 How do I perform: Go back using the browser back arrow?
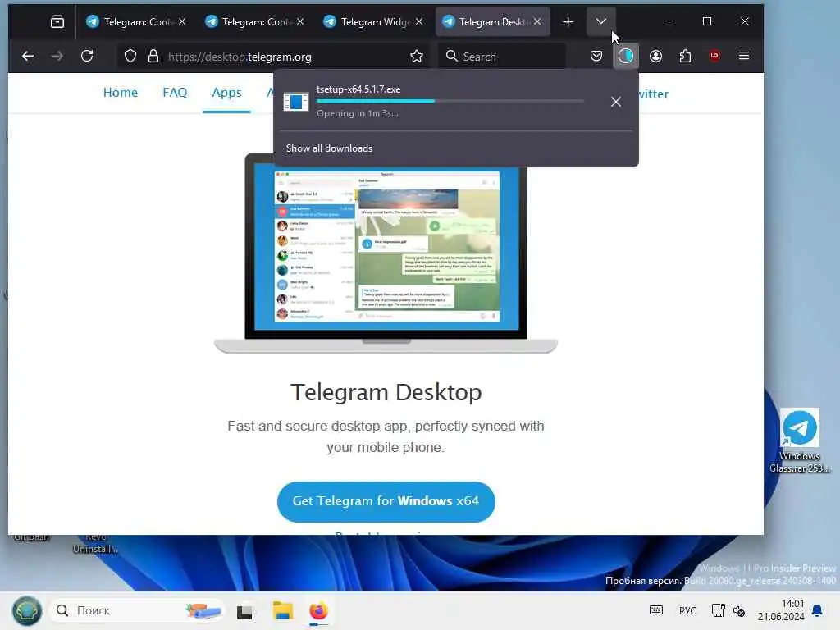pyautogui.click(x=28, y=57)
